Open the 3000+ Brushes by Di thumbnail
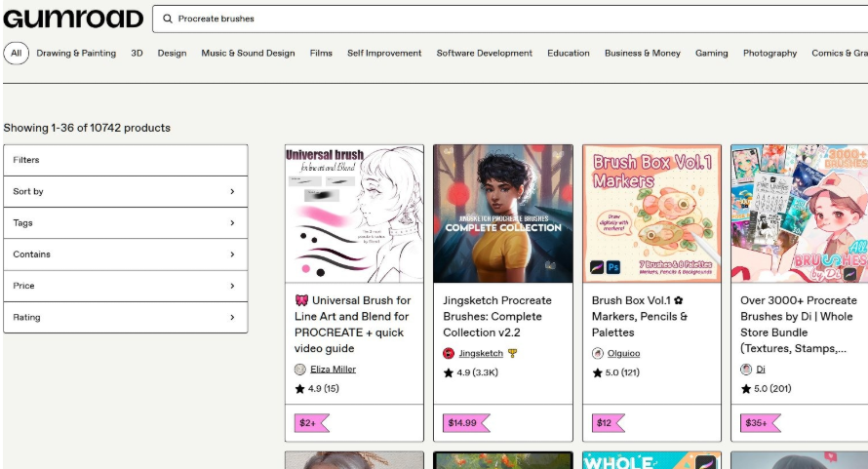 [x=800, y=214]
